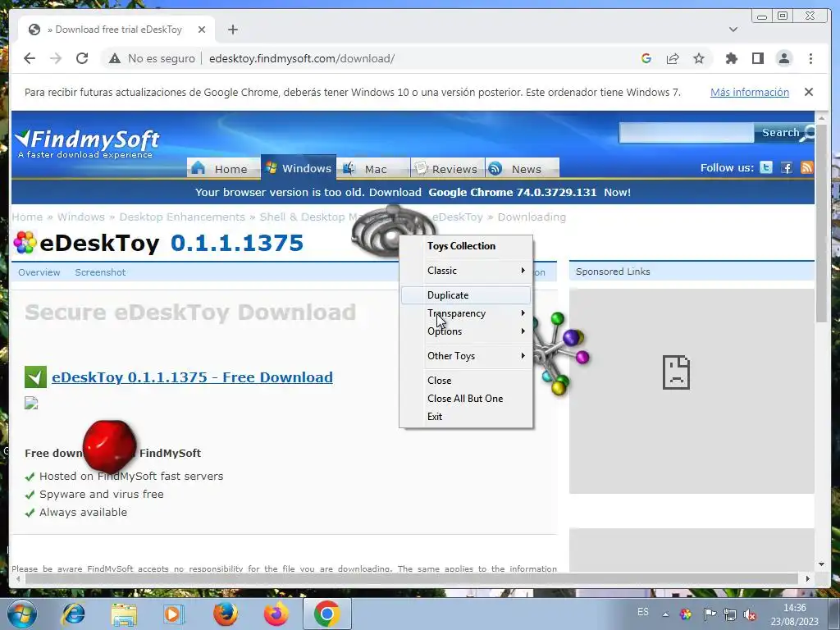Click eDeskToy 0.1.1.1375 Free Download link
This screenshot has width=840, height=630.
coord(192,377)
